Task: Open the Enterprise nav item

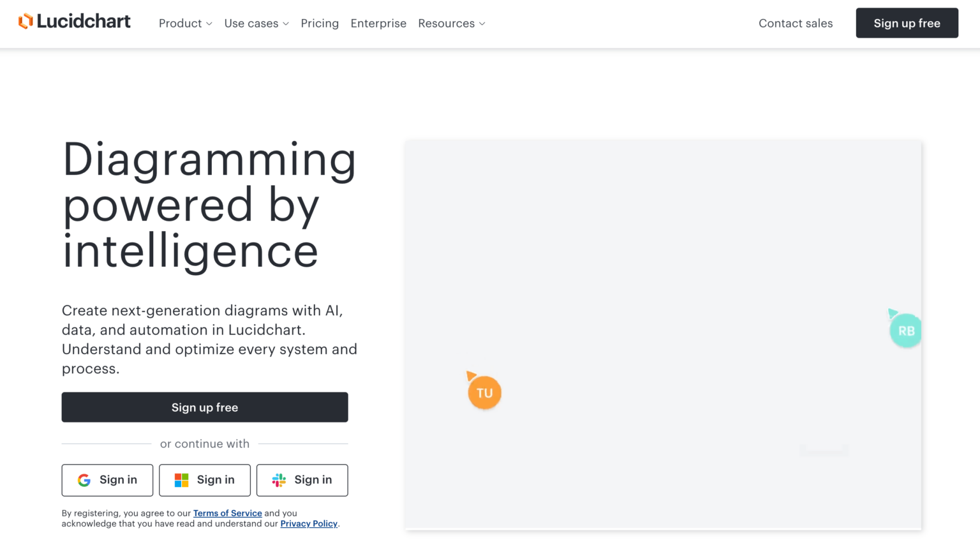Action: pos(378,24)
